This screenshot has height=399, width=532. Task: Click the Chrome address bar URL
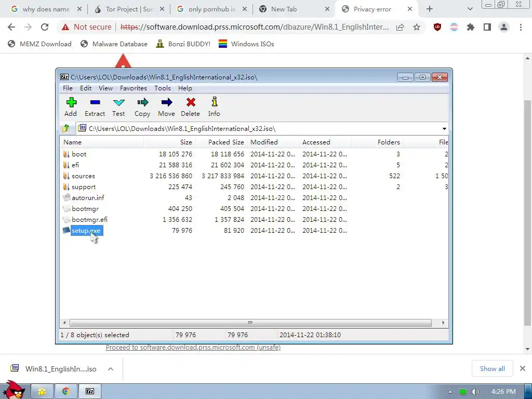[255, 27]
